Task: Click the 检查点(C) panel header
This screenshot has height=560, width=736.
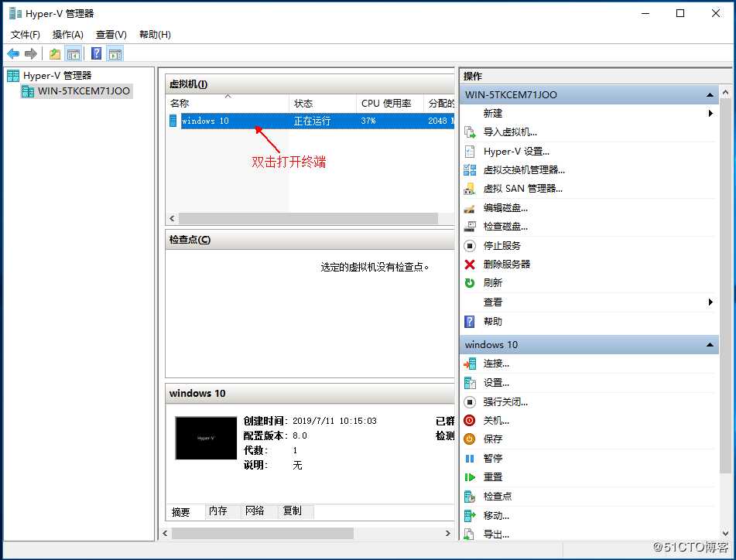Action: 310,240
